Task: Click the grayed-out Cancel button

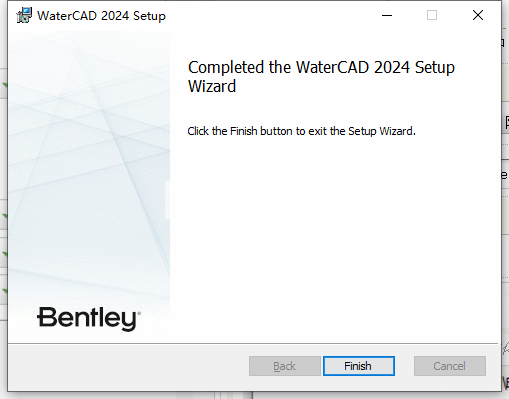Action: [450, 366]
